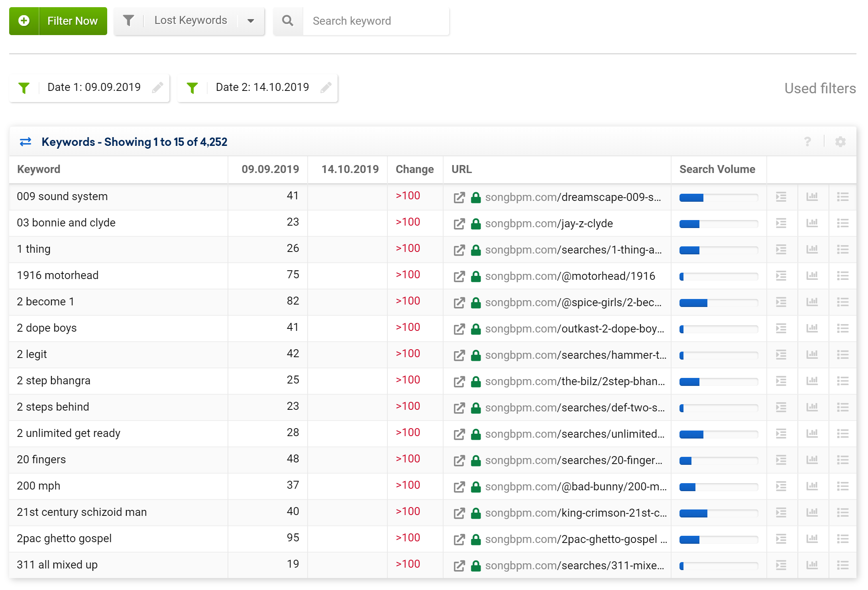Select the keyword 2 steps behind

tap(53, 407)
